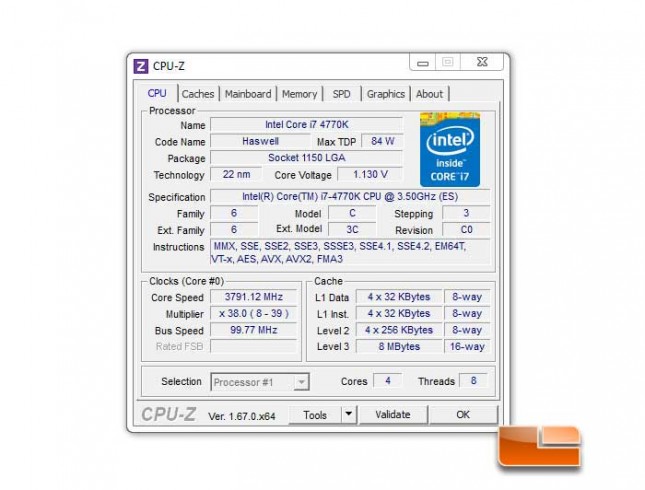Screen dimensions: 645x490
Task: Open the SPD tab
Action: [x=341, y=94]
